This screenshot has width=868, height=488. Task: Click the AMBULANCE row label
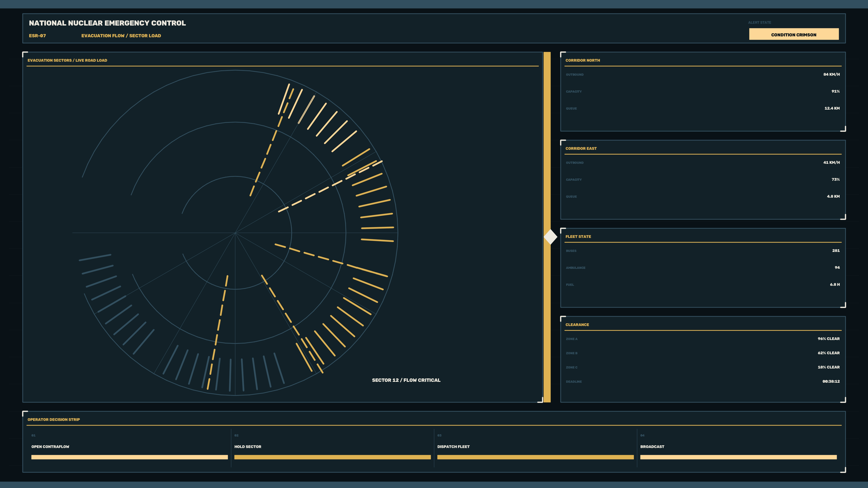[x=576, y=268]
